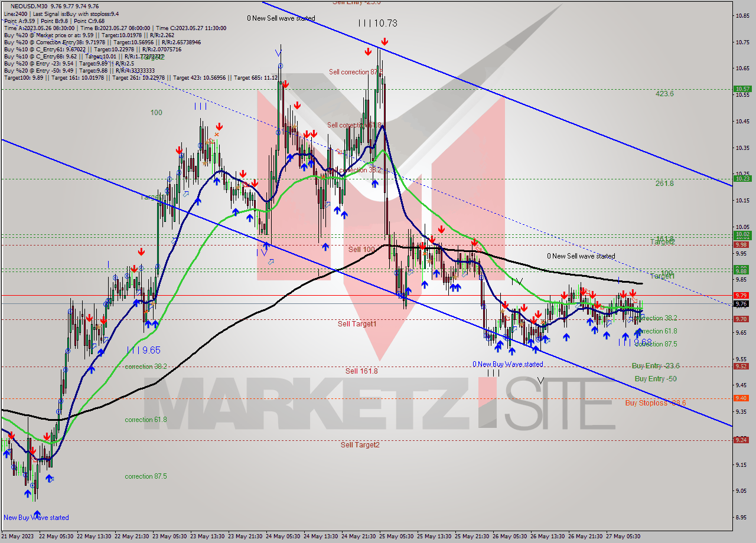Viewport: 756px width, 543px height.
Task: Select the 'Sell 100' level label
Action: (x=361, y=250)
